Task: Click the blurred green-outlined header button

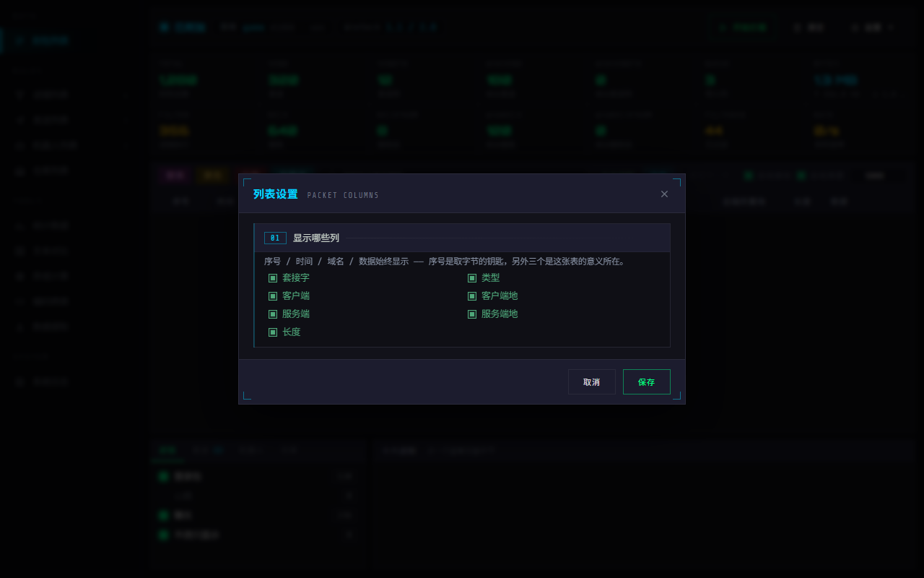Action: (x=742, y=27)
